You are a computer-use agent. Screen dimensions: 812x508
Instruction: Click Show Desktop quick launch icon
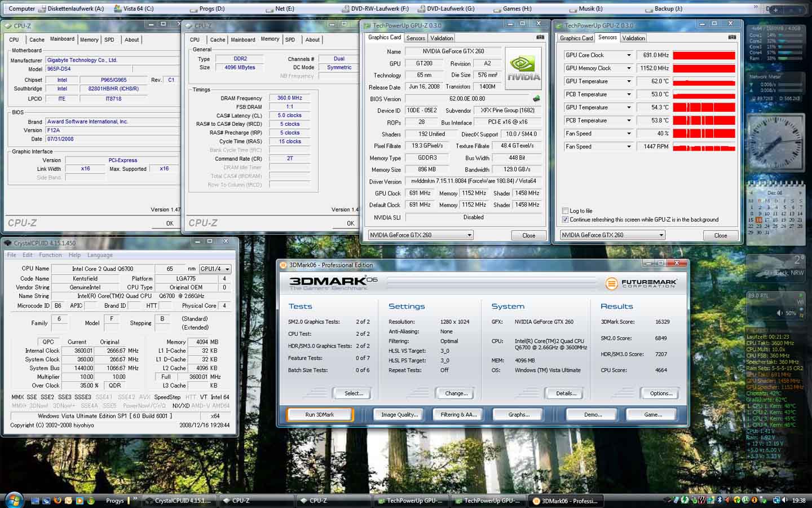tap(35, 501)
